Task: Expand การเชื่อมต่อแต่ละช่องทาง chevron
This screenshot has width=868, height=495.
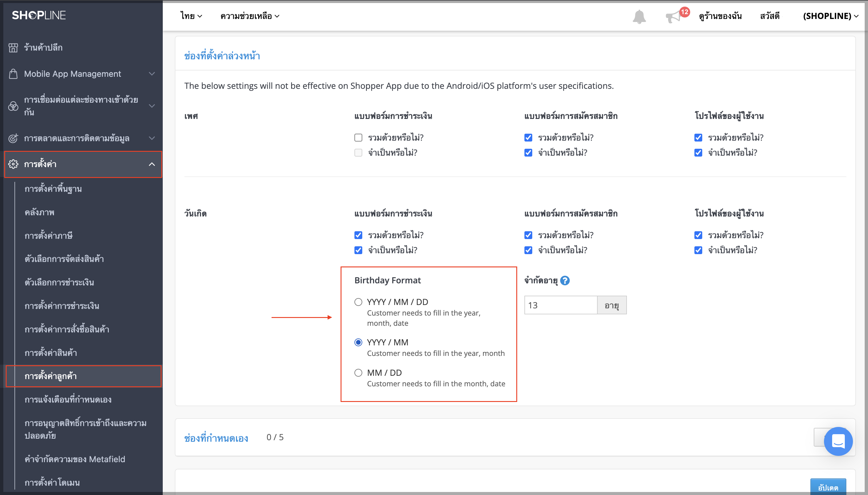Action: [152, 106]
